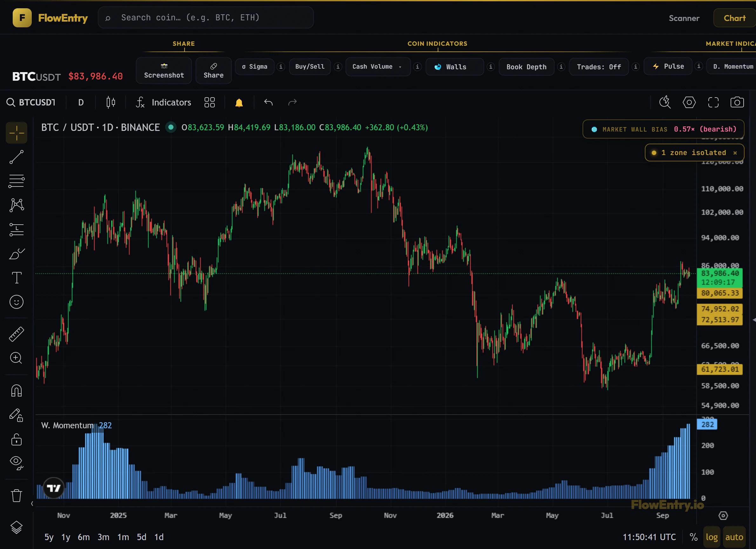
Task: Select the crosshair cursor tool
Action: [x=16, y=133]
